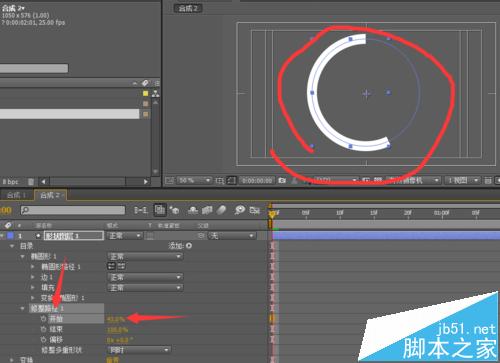The width and height of the screenshot is (500, 363).
Task: Click the timeline current-time indicator playhead
Action: tap(272, 213)
